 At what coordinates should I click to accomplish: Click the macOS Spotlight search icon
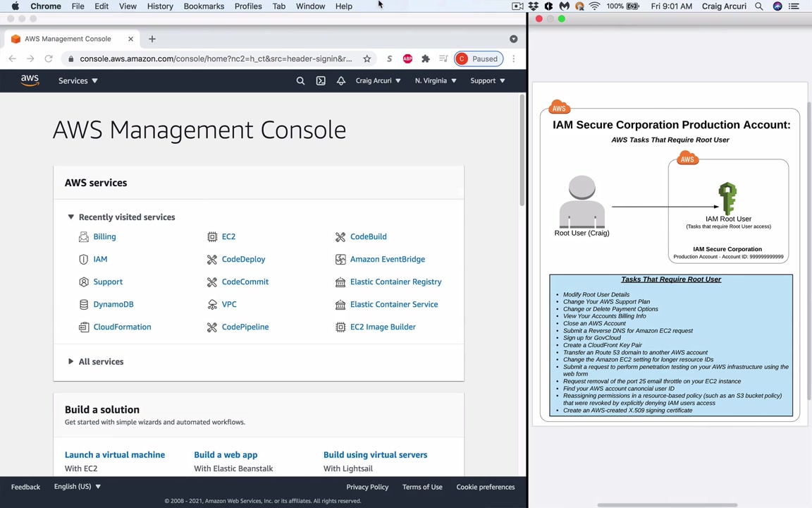[759, 6]
